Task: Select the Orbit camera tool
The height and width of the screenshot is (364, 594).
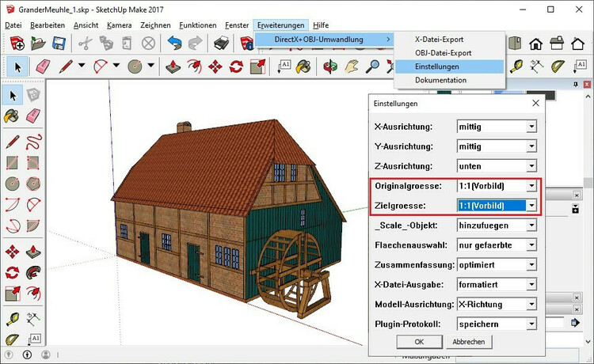Action: (x=330, y=66)
